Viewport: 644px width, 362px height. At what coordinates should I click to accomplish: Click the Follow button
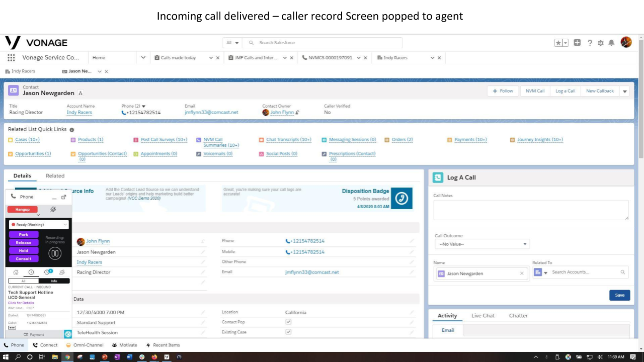pyautogui.click(x=503, y=91)
